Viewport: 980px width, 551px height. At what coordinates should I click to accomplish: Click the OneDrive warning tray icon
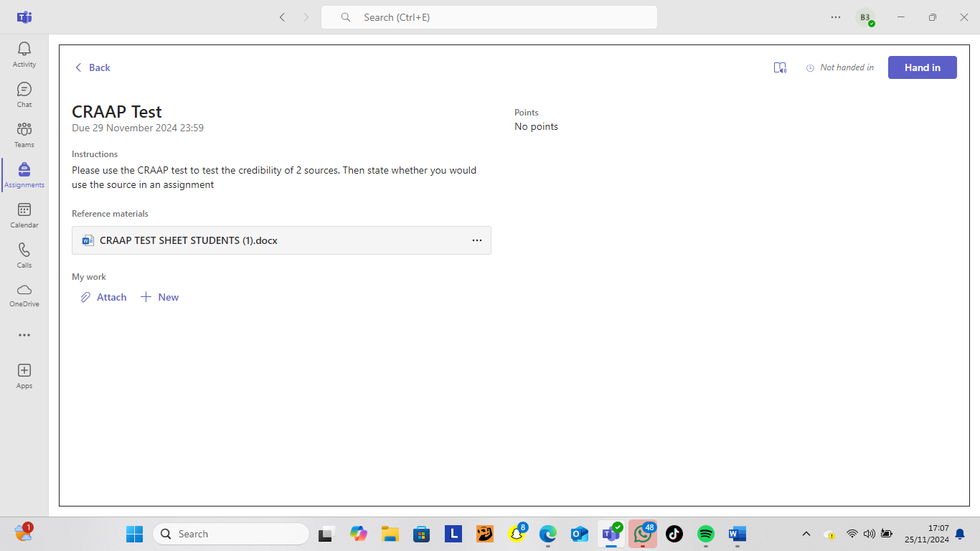[830, 534]
